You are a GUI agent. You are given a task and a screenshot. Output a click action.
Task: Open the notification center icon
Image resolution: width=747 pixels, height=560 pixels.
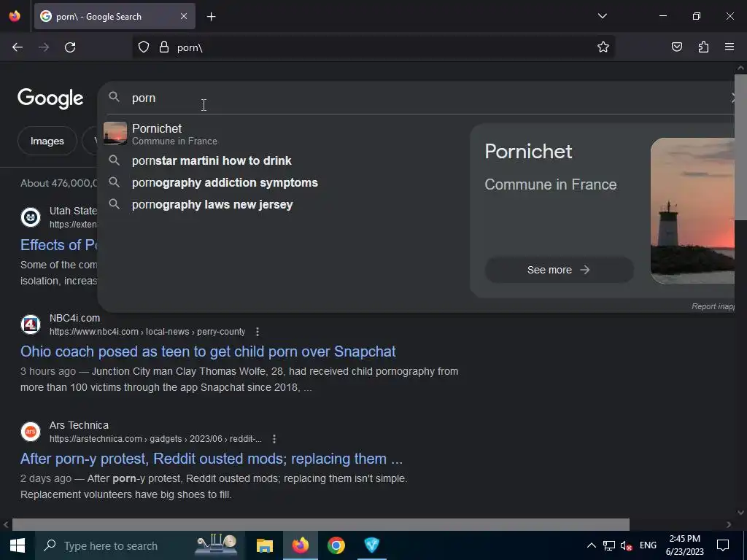(x=723, y=545)
